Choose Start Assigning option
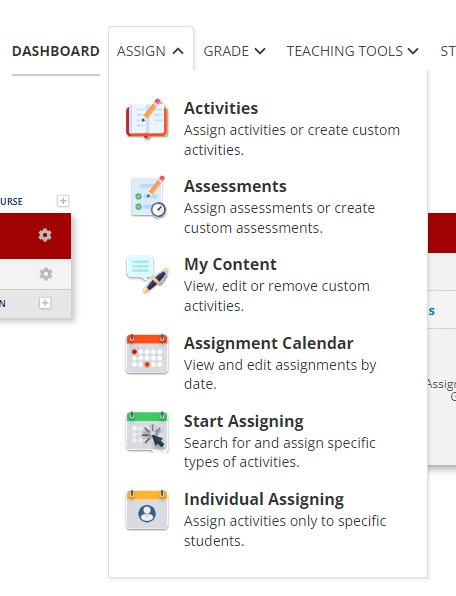 (244, 421)
